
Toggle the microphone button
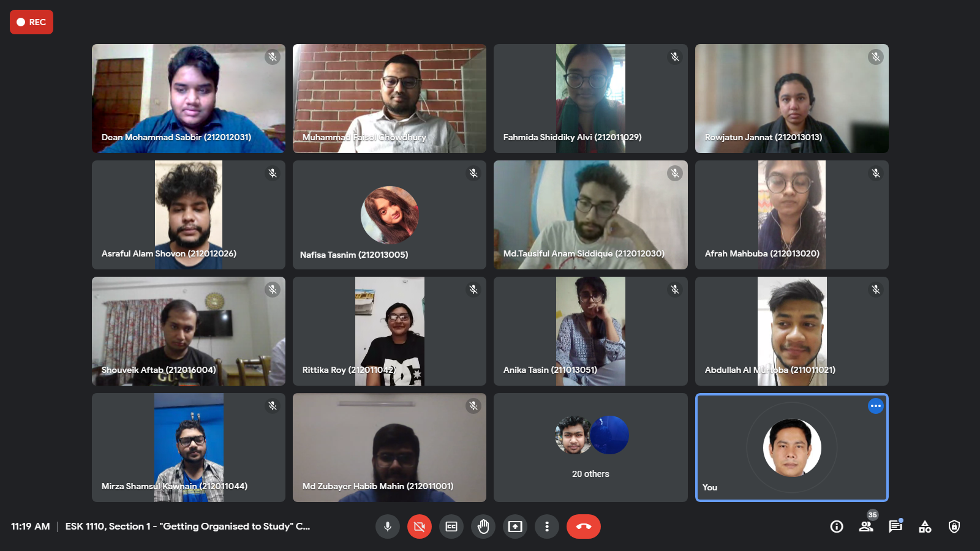388,527
